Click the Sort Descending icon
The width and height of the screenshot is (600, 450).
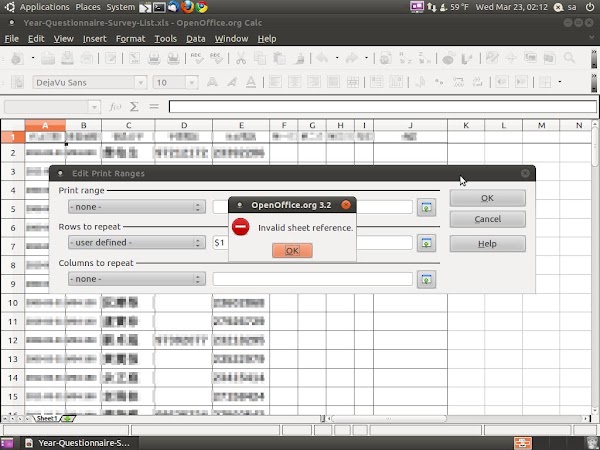(x=424, y=58)
